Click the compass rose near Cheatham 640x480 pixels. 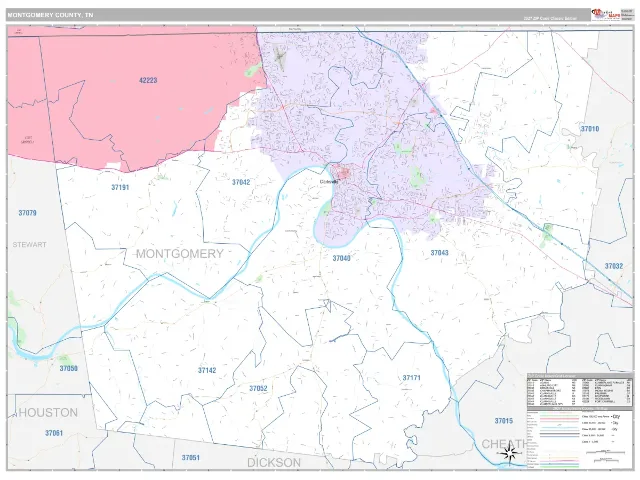(509, 453)
